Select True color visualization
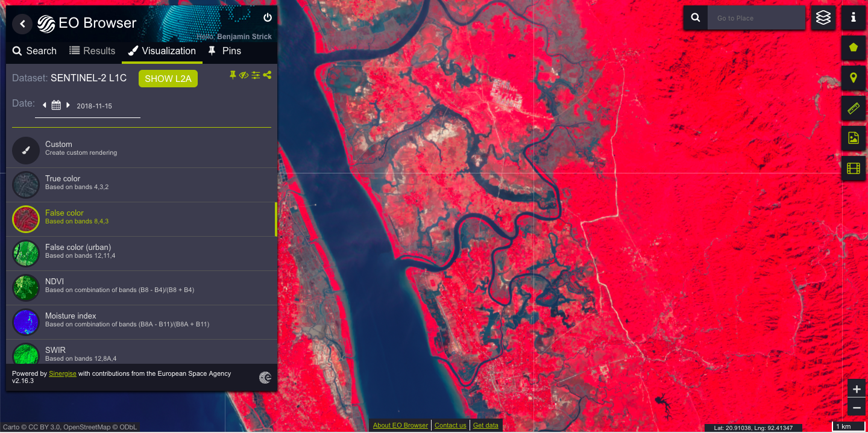The image size is (868, 433). point(142,185)
